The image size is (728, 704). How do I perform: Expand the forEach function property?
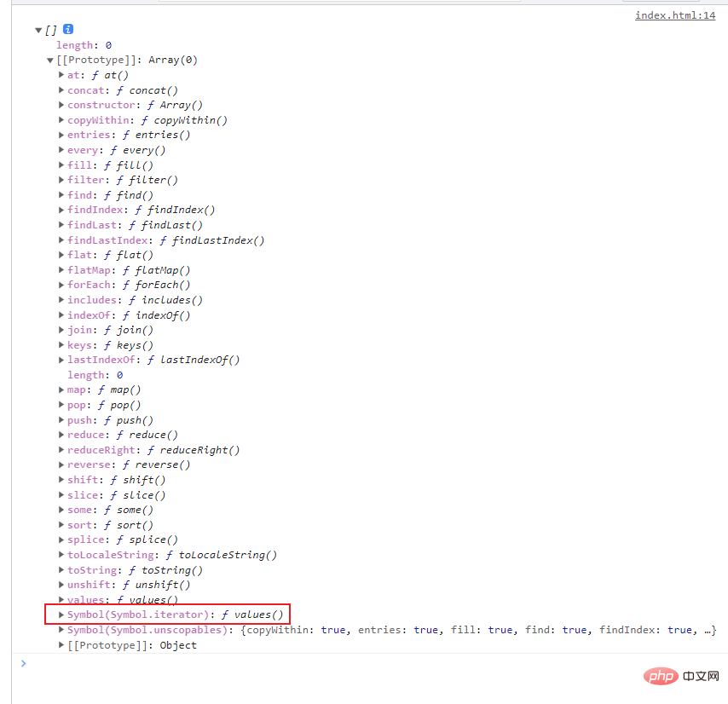coord(61,285)
